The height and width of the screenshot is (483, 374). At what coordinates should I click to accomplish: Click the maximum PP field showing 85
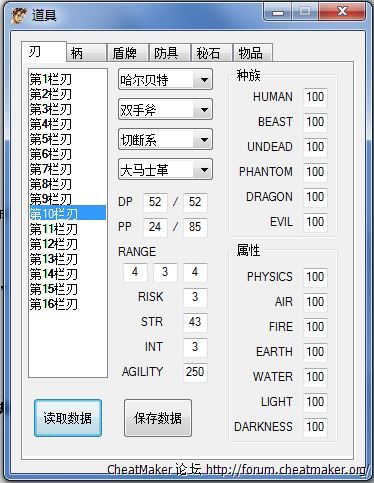coord(195,227)
